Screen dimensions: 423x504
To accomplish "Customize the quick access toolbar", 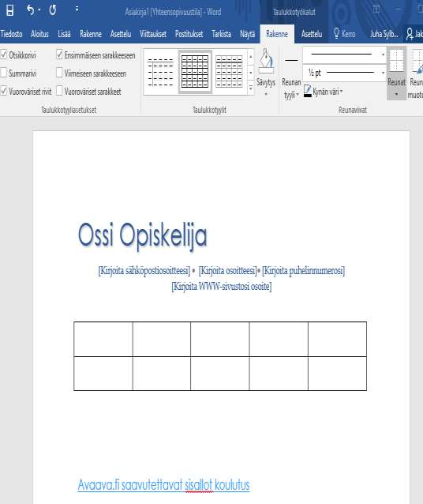I will [77, 9].
